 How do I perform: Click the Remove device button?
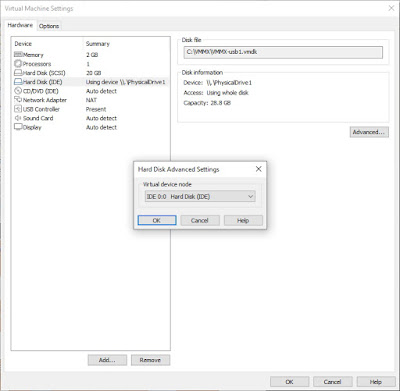coord(150,360)
